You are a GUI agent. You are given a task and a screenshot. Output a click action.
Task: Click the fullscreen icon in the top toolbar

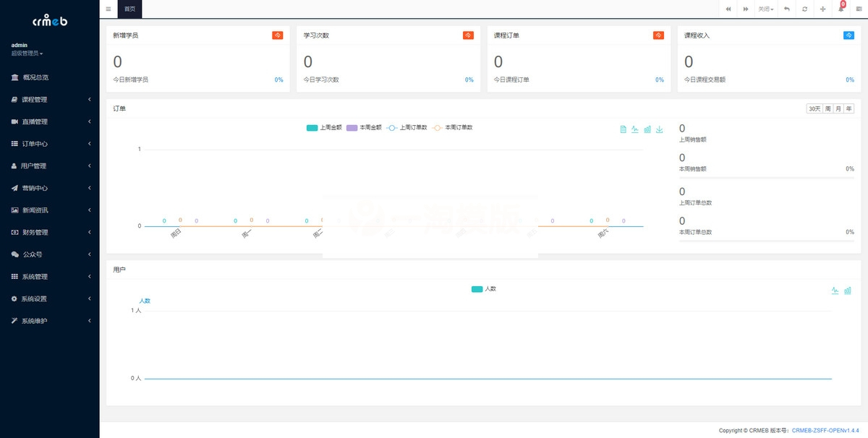click(822, 9)
